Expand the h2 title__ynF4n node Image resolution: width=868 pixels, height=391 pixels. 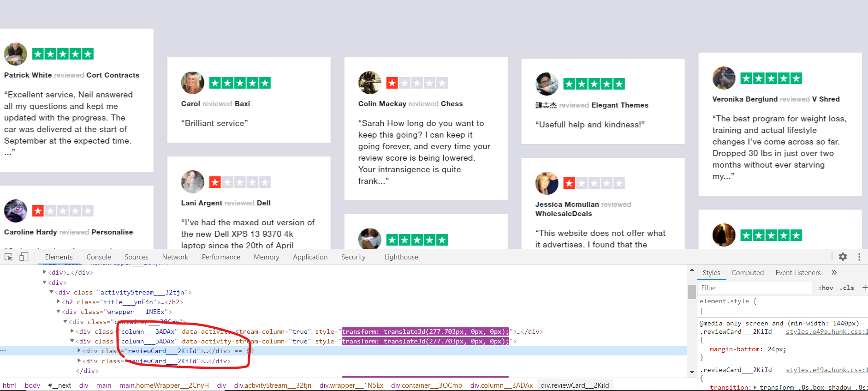pyautogui.click(x=58, y=302)
